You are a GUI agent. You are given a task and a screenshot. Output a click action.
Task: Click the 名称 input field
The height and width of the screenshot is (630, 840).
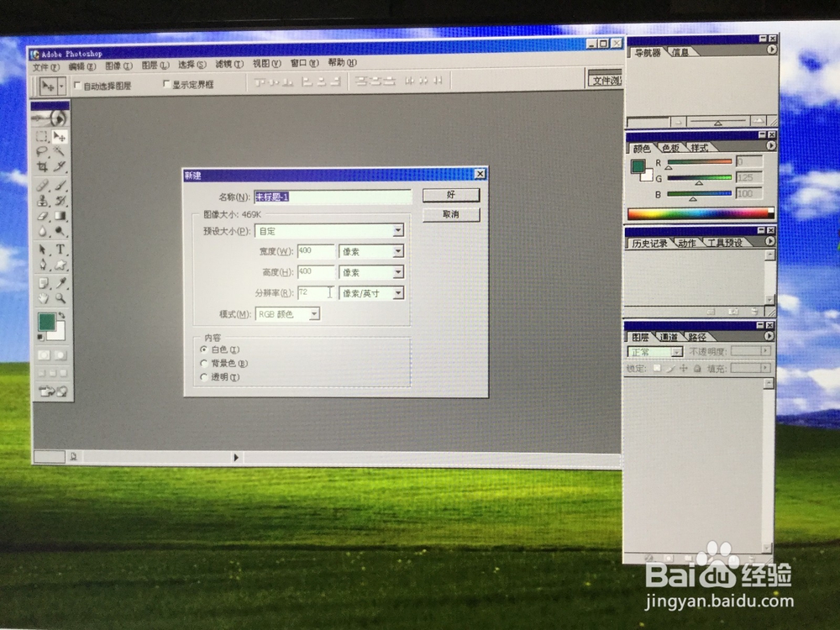pos(333,197)
